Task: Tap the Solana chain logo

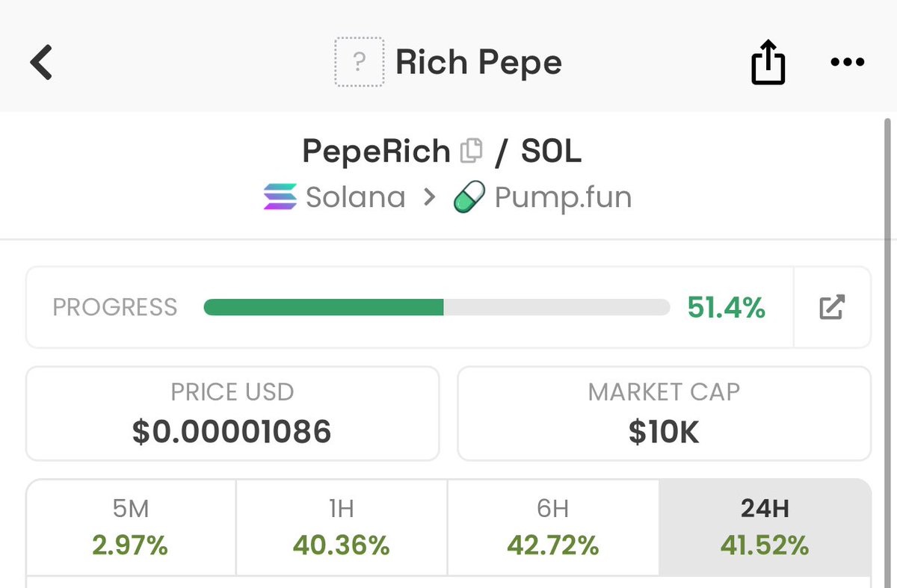Action: 280,197
